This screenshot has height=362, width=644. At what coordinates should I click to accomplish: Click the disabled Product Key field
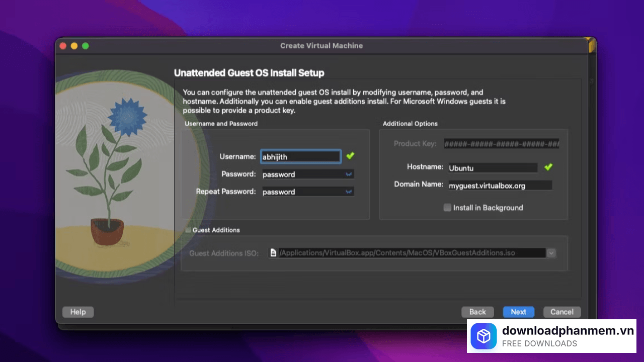tap(501, 143)
